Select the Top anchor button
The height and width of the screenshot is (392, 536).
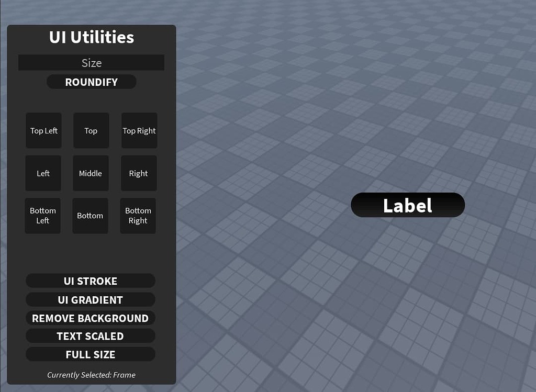91,130
